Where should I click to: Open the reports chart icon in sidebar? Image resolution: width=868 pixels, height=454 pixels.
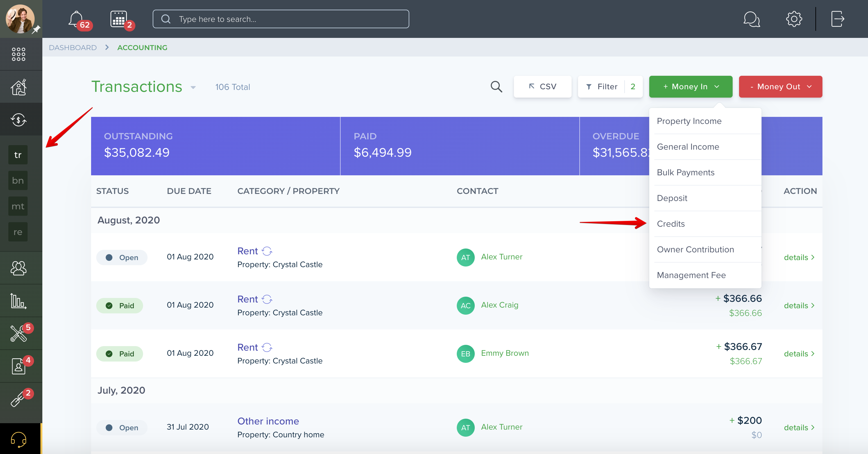(x=19, y=301)
